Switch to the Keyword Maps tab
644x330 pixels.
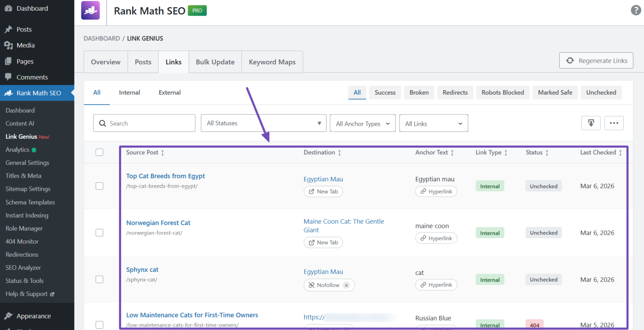(x=272, y=62)
